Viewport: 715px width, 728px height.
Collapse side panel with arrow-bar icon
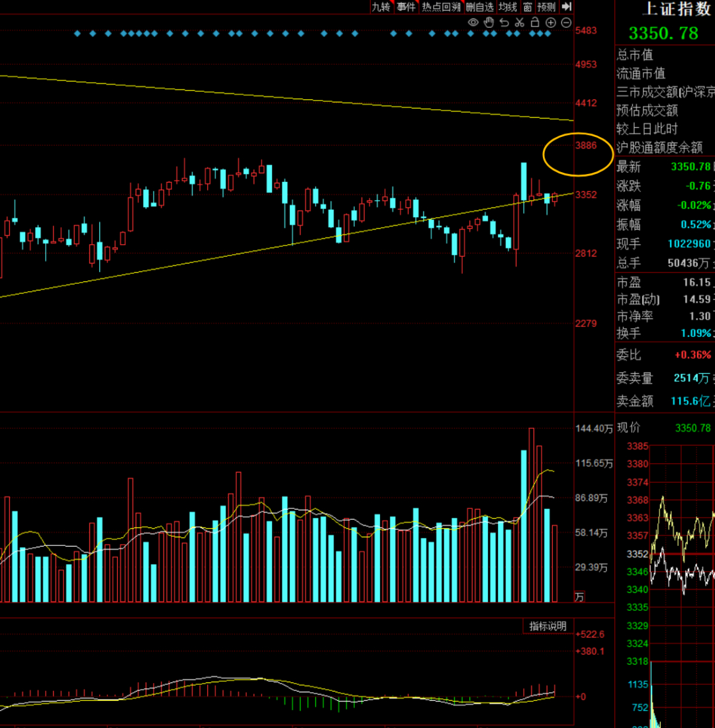(x=566, y=7)
